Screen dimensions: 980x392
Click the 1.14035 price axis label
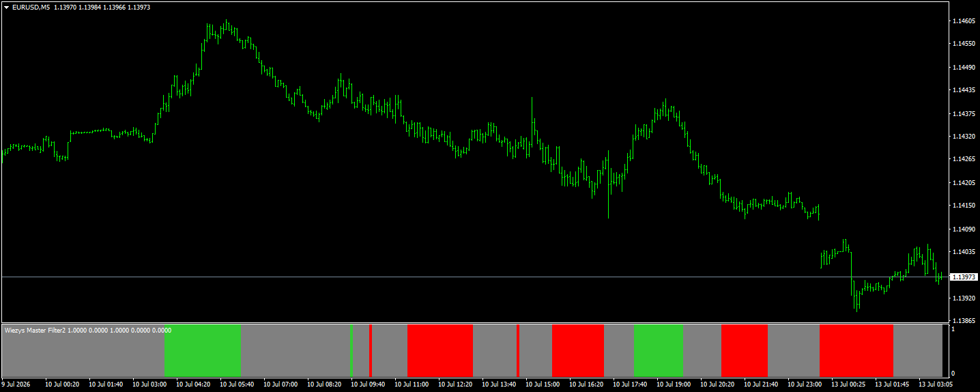tap(963, 252)
